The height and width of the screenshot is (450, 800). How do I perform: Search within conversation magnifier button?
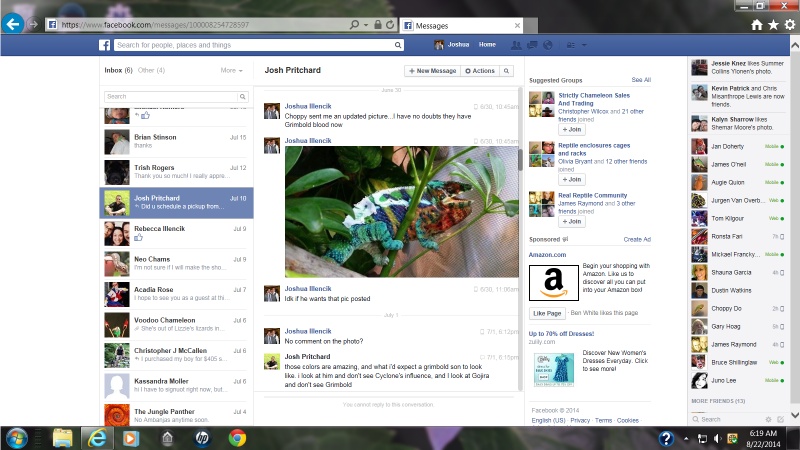pos(506,71)
